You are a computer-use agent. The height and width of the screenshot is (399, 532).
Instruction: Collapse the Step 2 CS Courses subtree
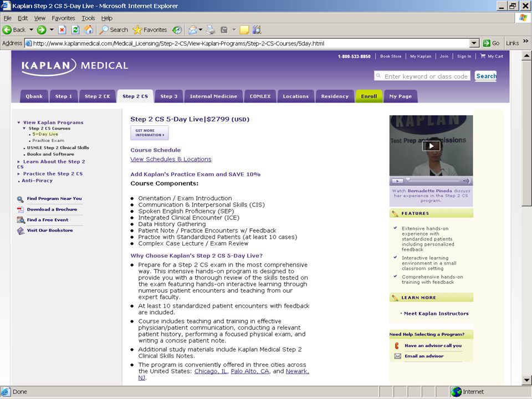(x=24, y=128)
